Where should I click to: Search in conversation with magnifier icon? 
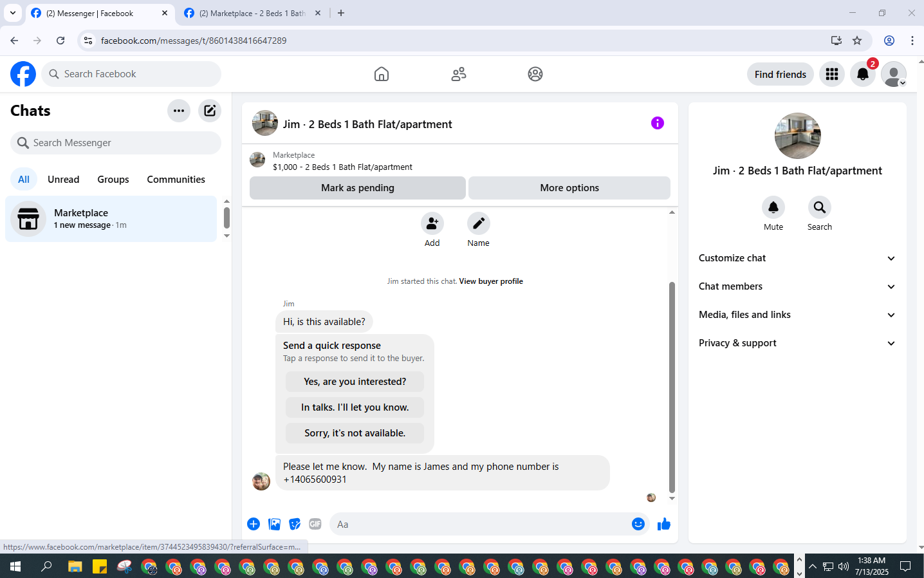coord(820,207)
